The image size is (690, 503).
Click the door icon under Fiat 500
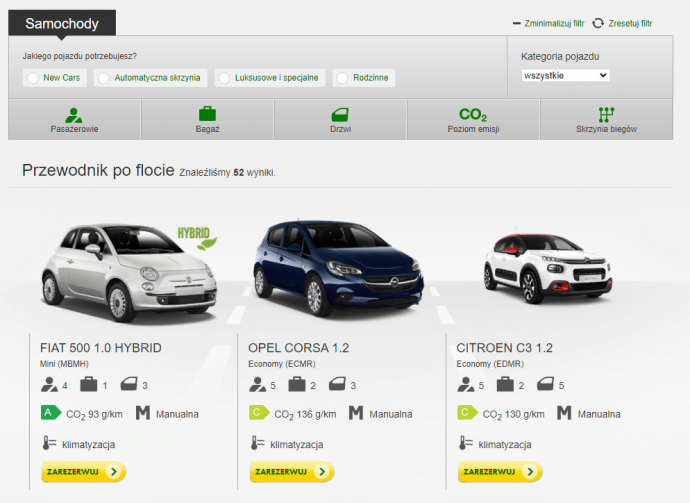pos(129,384)
